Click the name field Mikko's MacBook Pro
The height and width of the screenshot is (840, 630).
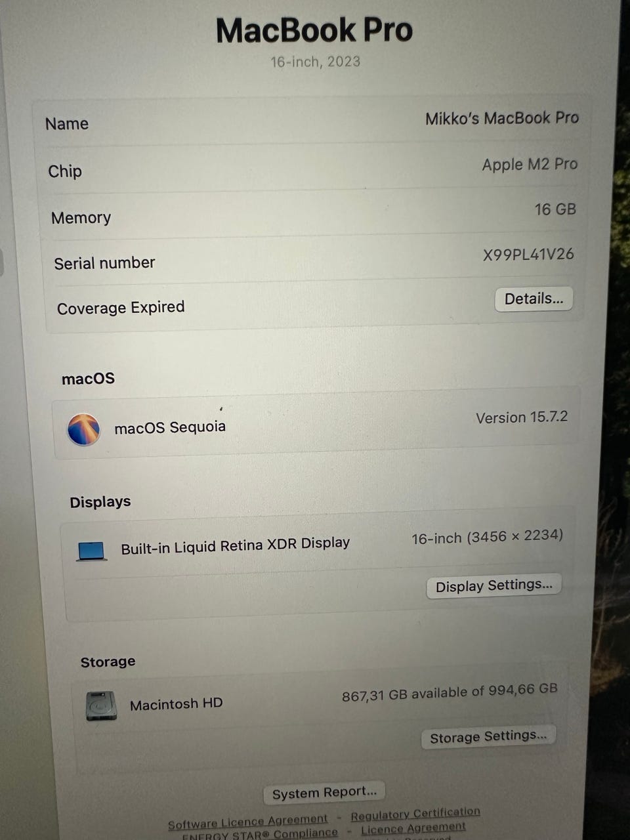click(502, 119)
